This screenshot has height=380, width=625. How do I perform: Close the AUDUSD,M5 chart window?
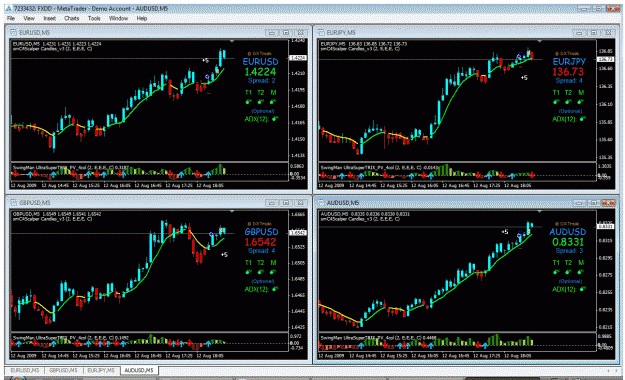tap(608, 203)
